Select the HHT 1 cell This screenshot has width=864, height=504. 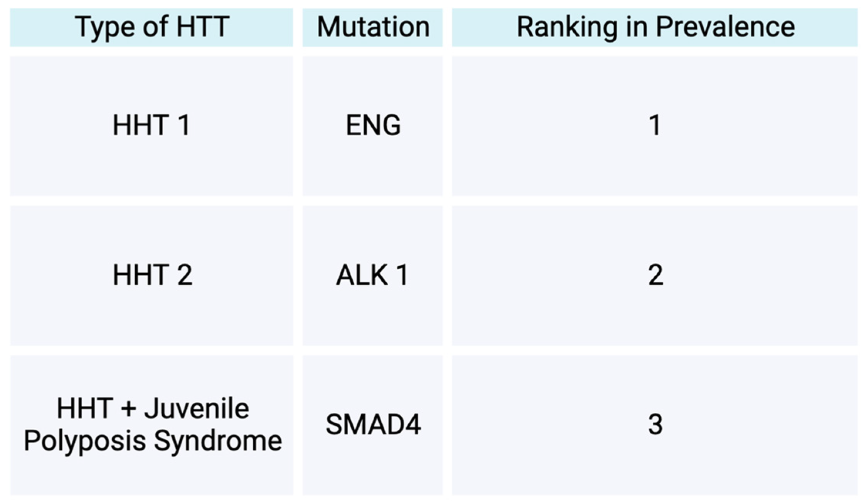152,126
